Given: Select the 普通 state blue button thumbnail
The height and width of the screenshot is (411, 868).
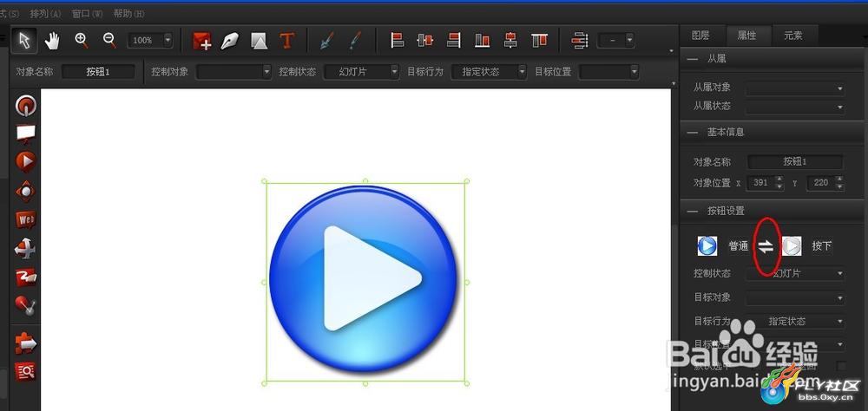Looking at the screenshot, I should 707,245.
